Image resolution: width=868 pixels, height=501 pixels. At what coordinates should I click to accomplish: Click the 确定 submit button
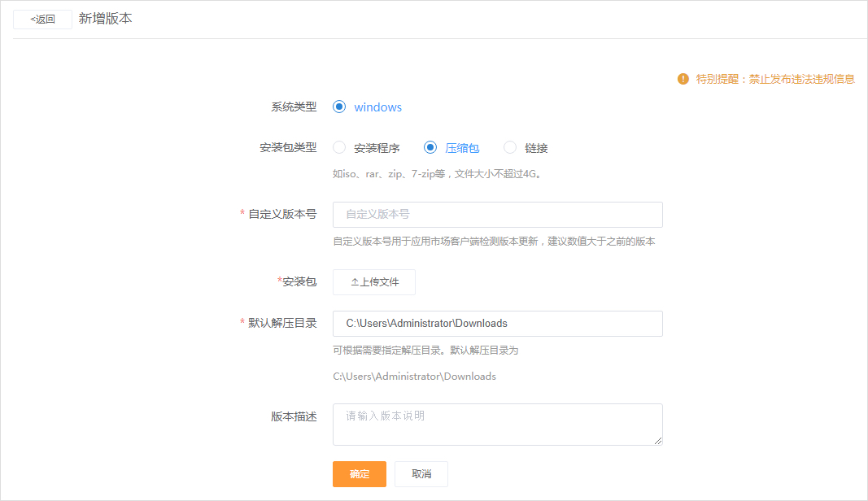click(x=359, y=474)
